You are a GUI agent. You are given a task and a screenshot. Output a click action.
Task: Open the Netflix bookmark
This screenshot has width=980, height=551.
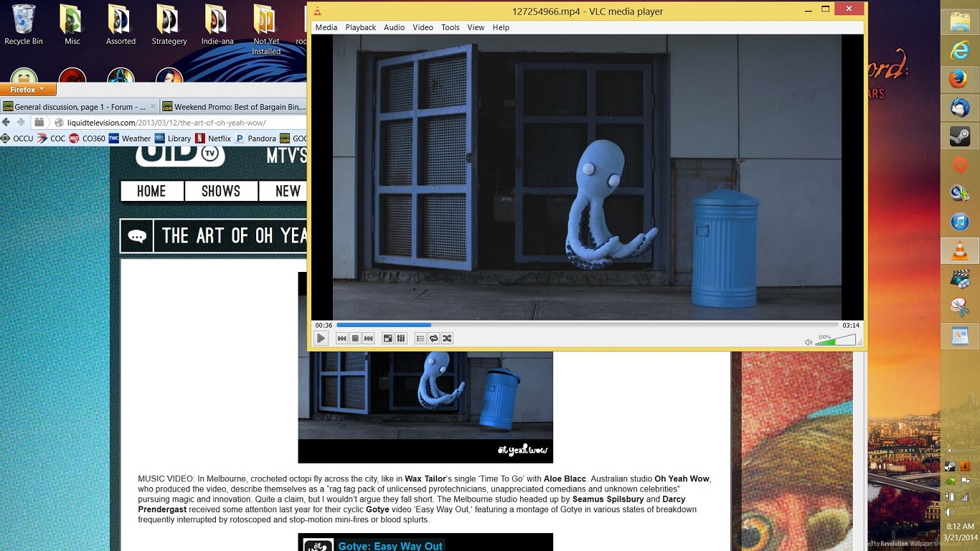point(213,138)
